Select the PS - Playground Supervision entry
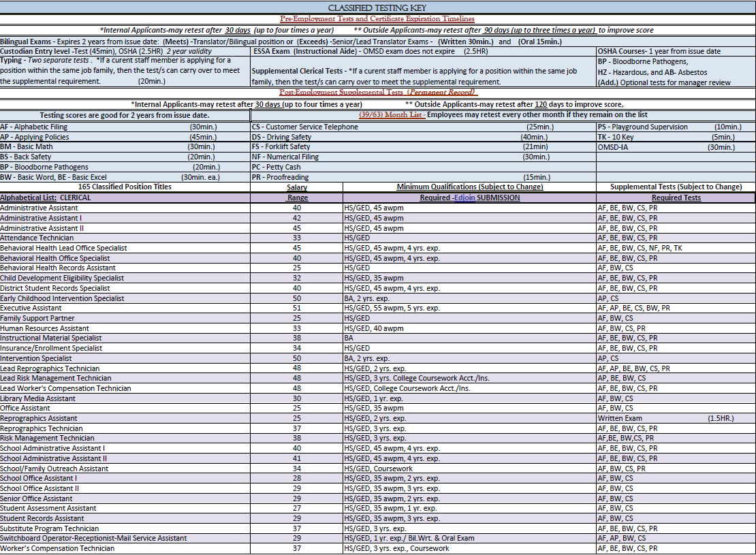The image size is (756, 555). coord(642,127)
